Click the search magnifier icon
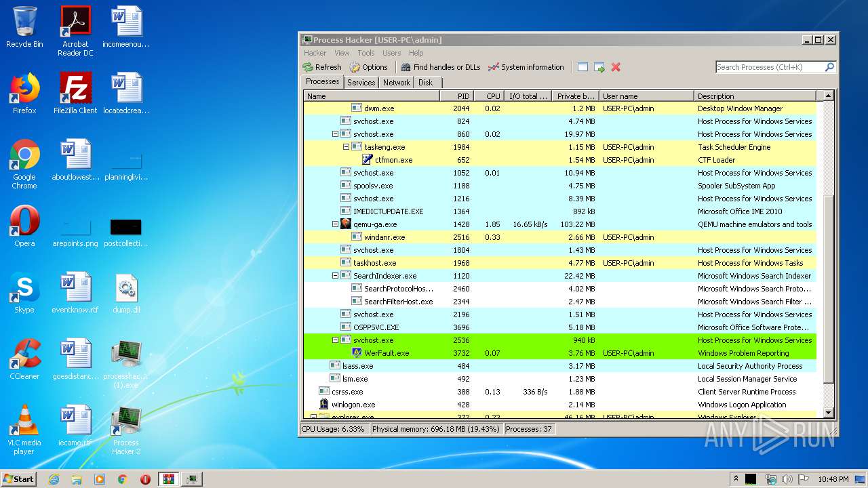The image size is (868, 488). (829, 67)
